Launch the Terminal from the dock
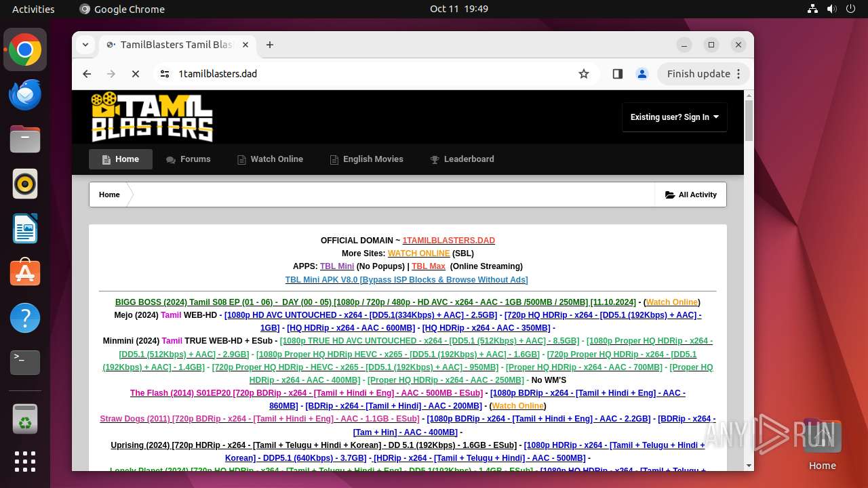 click(25, 363)
